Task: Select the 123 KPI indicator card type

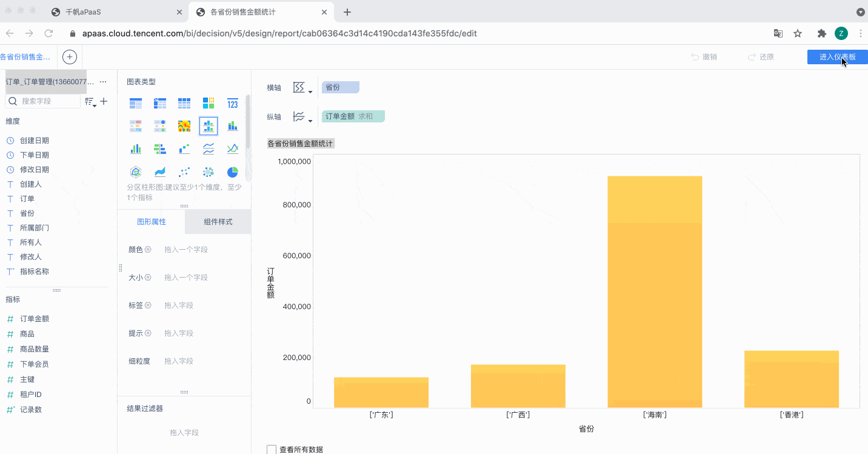Action: point(233,104)
